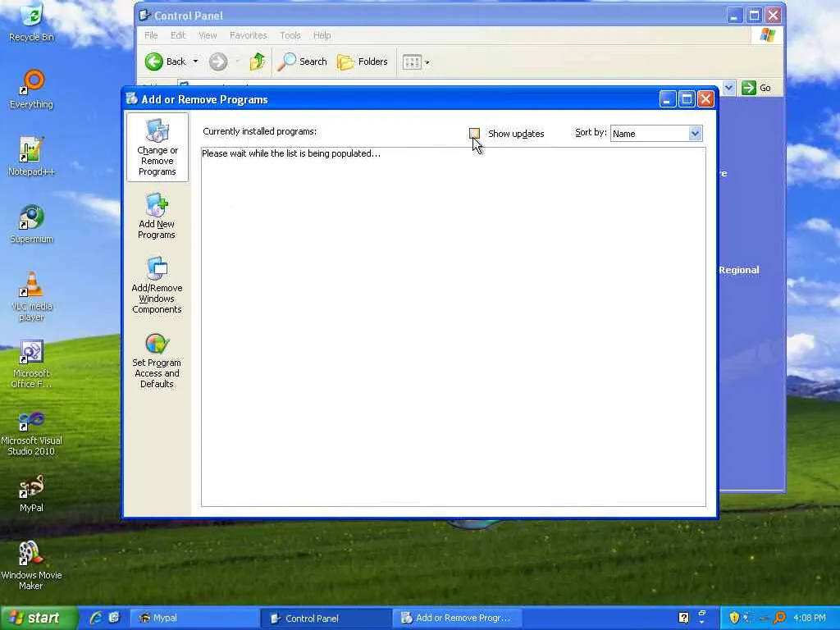The width and height of the screenshot is (840, 630).
Task: Toggle Folders pane in Control Panel toolbar
Action: (x=362, y=62)
